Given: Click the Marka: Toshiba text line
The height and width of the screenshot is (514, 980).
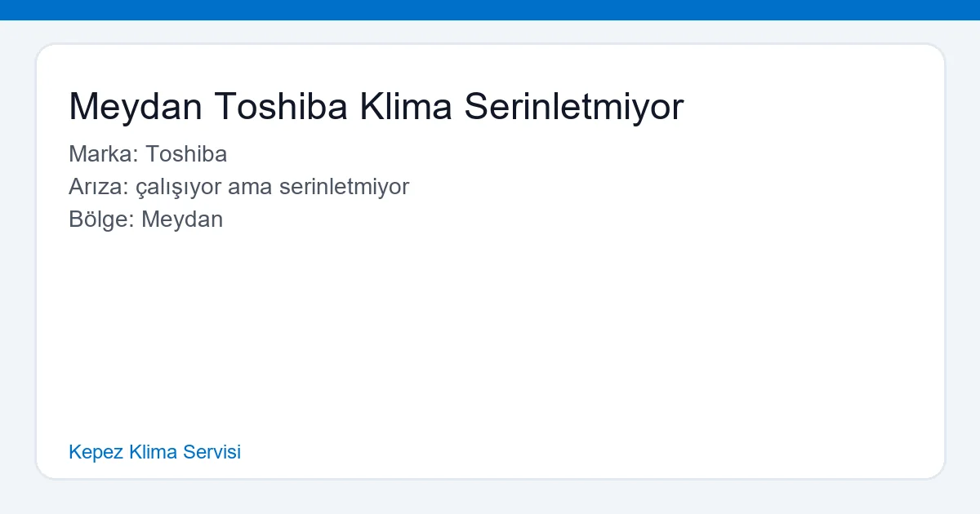Looking at the screenshot, I should point(148,153).
